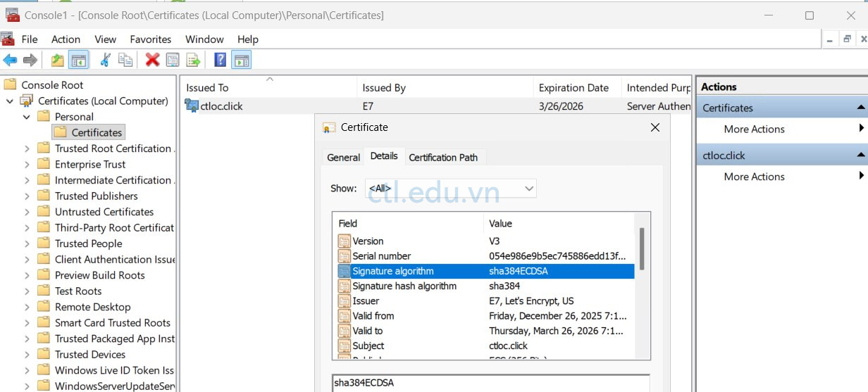Select Windows Live ID Token Issuer node
868x392 pixels.
[x=114, y=370]
